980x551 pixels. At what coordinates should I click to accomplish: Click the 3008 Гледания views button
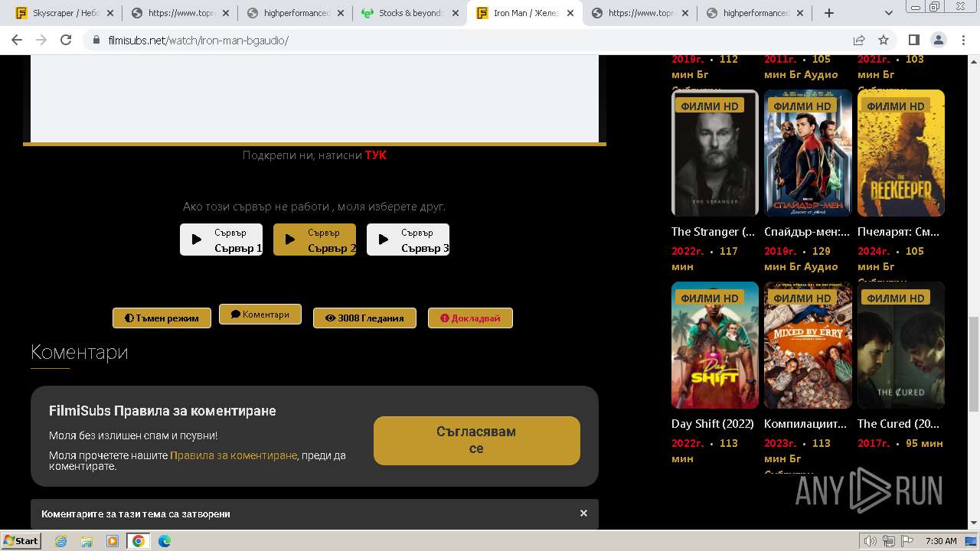[364, 318]
